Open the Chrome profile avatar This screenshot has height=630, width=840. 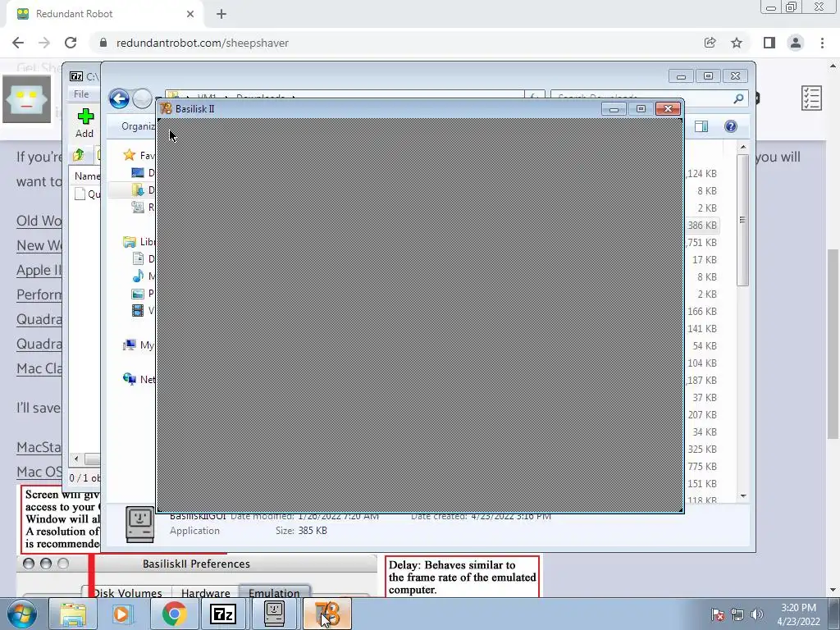click(x=796, y=43)
